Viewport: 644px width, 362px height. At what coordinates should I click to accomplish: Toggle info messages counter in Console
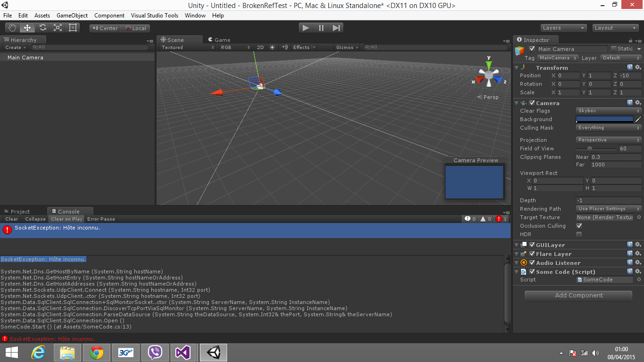[470, 219]
